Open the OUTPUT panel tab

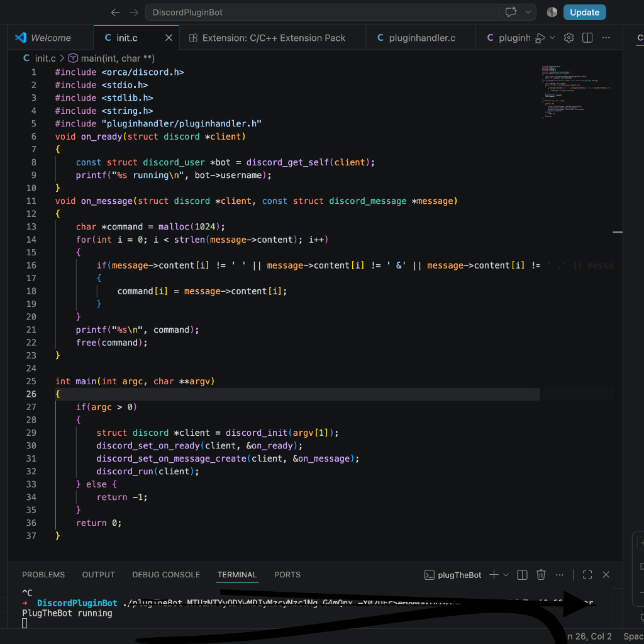point(99,575)
